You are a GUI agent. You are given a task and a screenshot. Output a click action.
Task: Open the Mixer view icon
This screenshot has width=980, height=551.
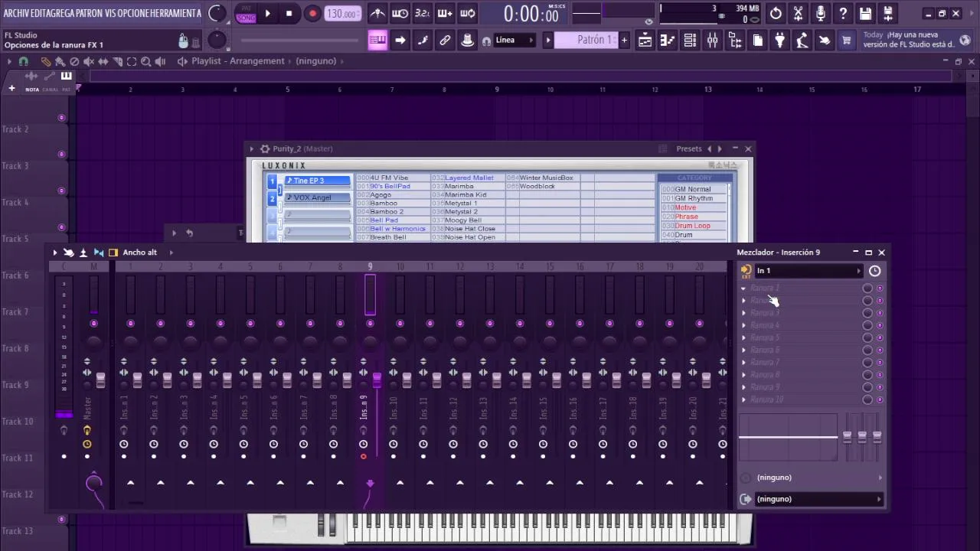point(713,41)
